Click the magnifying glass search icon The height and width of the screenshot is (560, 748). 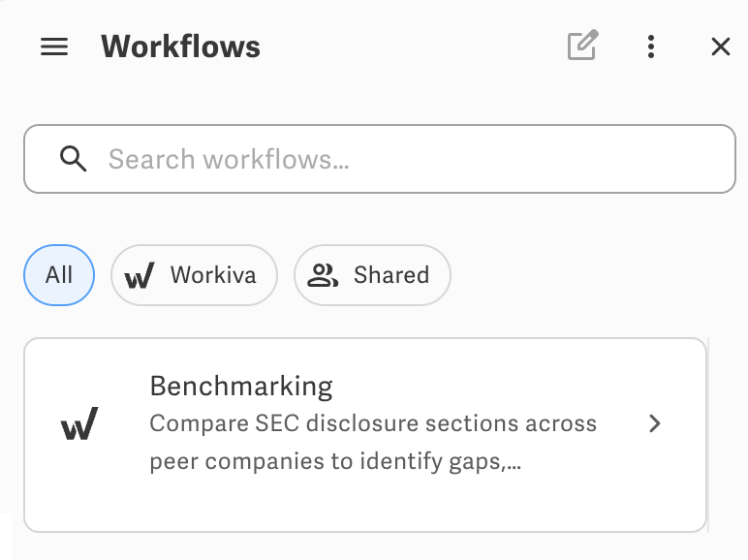click(x=73, y=158)
